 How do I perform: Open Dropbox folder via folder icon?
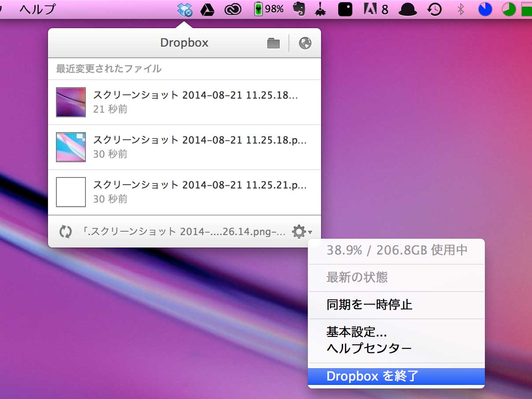273,43
